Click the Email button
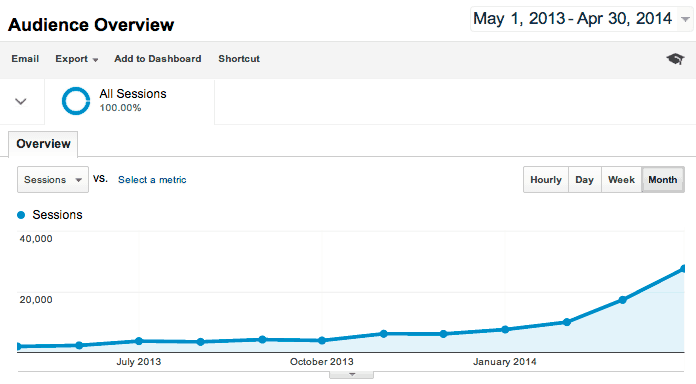 25,59
